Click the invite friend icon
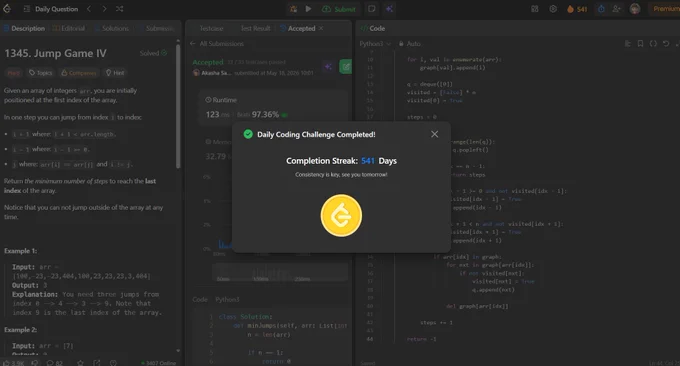This screenshot has width=680, height=366. [616, 9]
